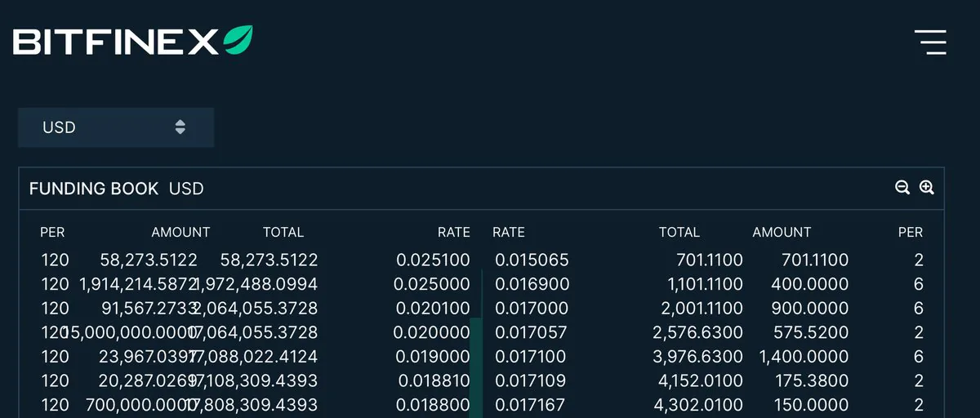Select offer rate 0.017109
Image resolution: width=980 pixels, height=418 pixels.
tap(531, 381)
